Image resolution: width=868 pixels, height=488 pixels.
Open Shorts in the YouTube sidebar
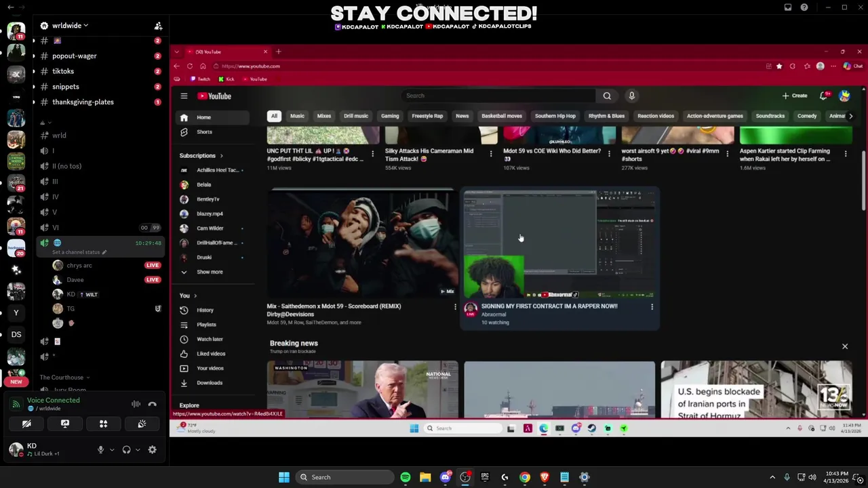point(204,132)
